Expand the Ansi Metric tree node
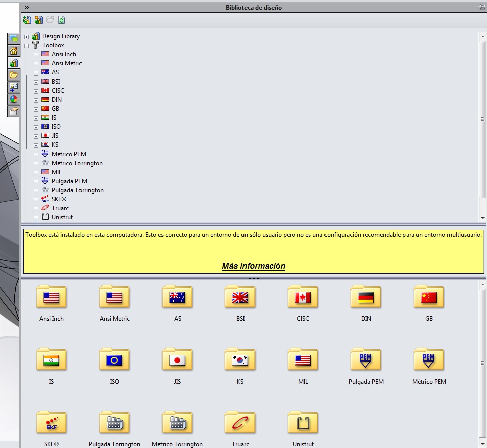 pos(36,64)
